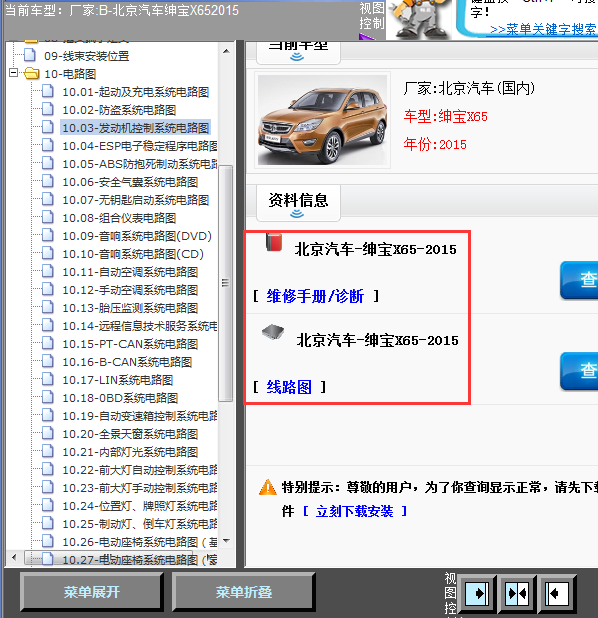Select 10.26-电动座椅系统电路图

pyautogui.click(x=140, y=542)
